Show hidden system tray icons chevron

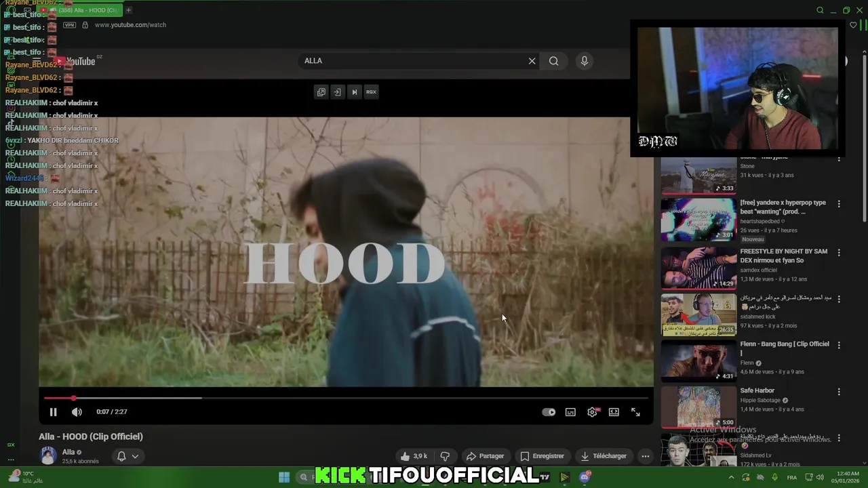click(731, 478)
